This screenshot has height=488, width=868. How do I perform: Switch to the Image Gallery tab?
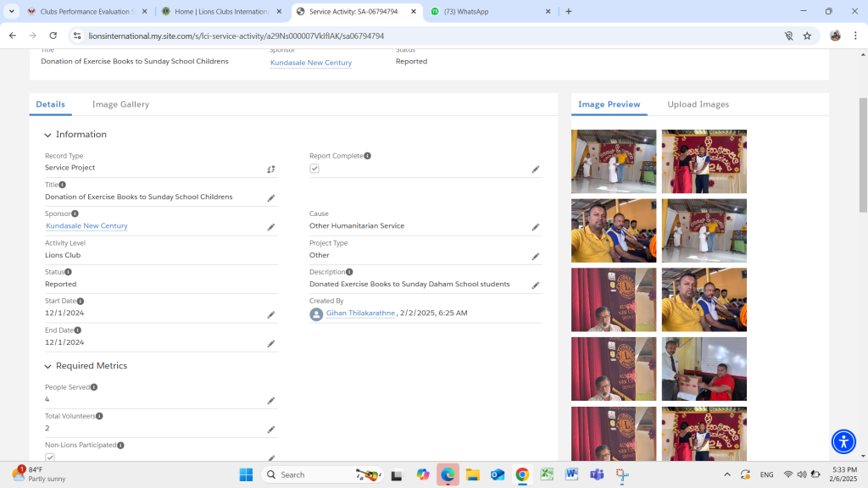120,104
